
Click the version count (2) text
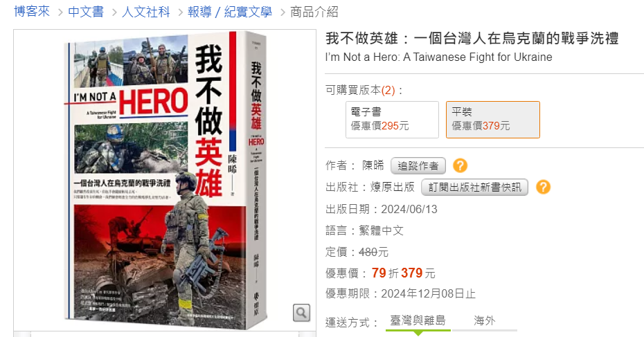coord(388,90)
